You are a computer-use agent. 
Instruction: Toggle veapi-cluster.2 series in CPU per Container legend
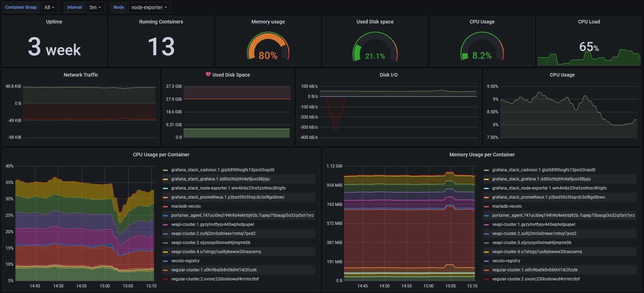(x=213, y=234)
